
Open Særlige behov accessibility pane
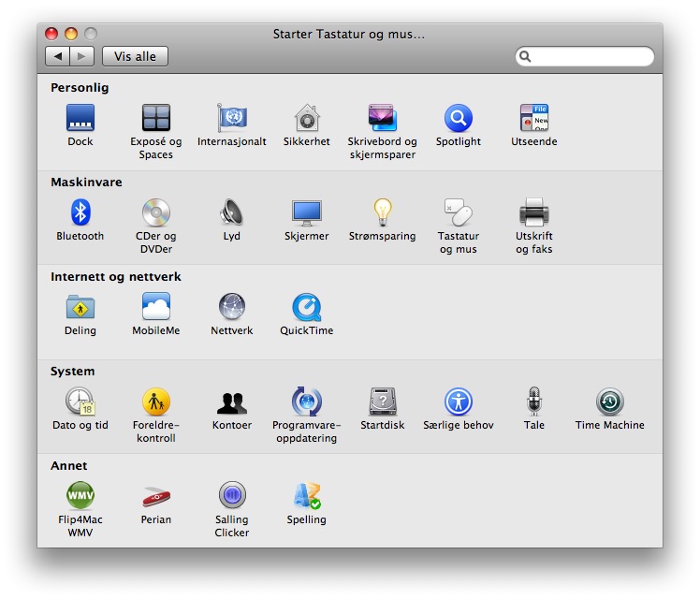459,402
